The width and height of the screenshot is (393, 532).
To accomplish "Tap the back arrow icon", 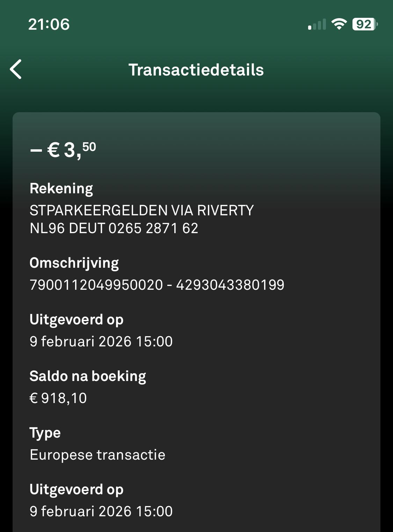I will click(x=16, y=69).
